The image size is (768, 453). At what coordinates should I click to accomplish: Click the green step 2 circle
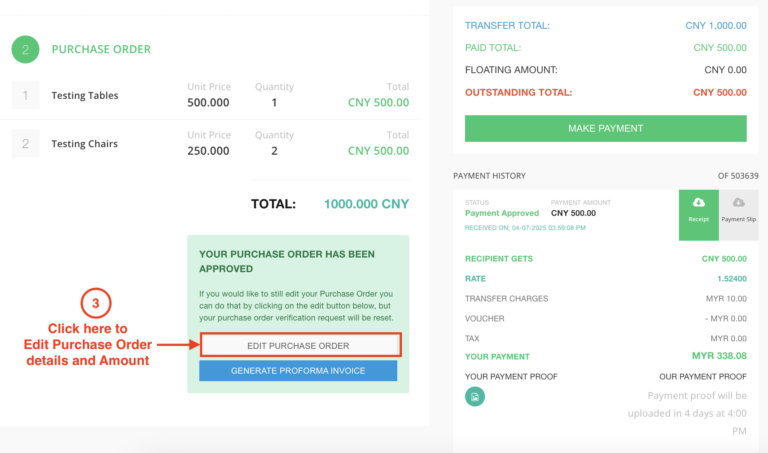click(26, 49)
